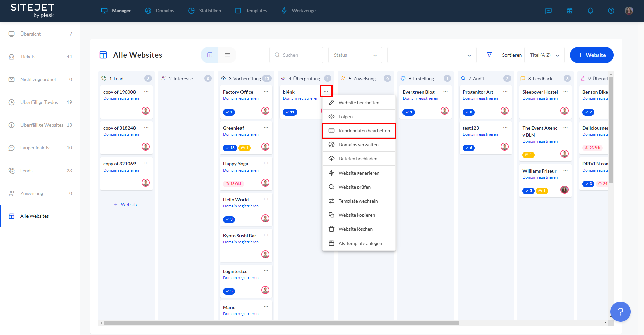
Task: Select Kundendaten bearbeiten menu entry
Action: click(359, 131)
